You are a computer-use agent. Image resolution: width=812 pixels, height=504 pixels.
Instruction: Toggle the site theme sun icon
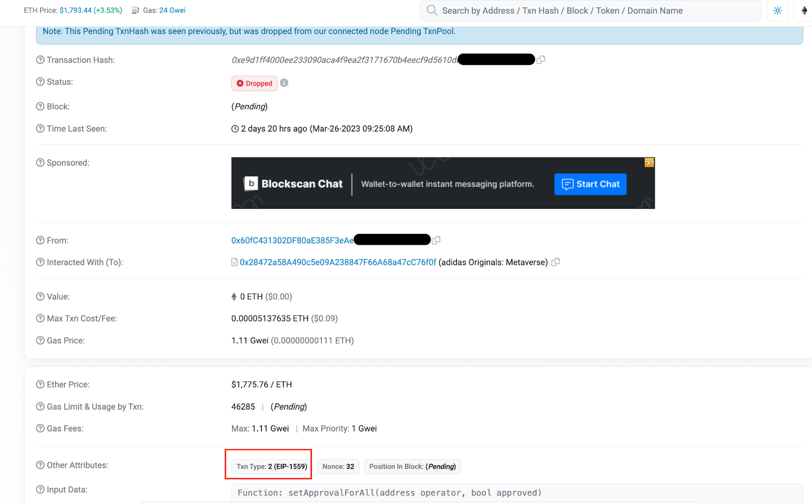pos(777,11)
